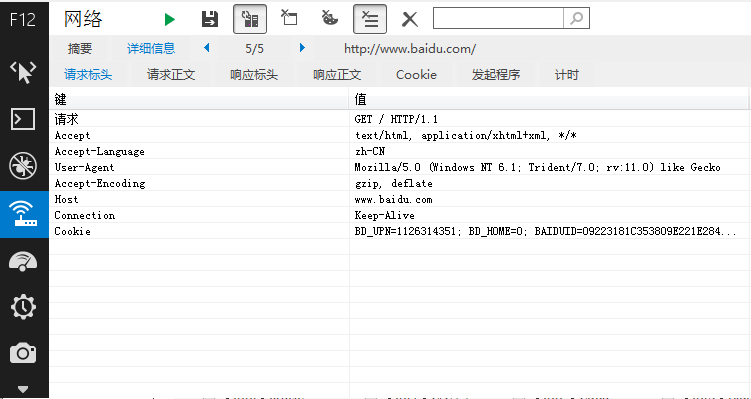The width and height of the screenshot is (751, 399).
Task: Click the 5/5 request counter
Action: click(254, 48)
